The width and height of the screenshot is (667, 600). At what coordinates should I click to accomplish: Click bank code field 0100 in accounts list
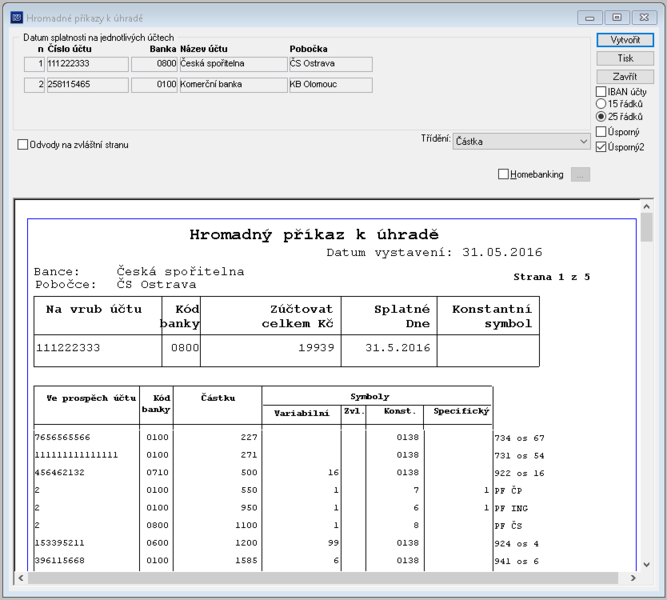coord(154,85)
